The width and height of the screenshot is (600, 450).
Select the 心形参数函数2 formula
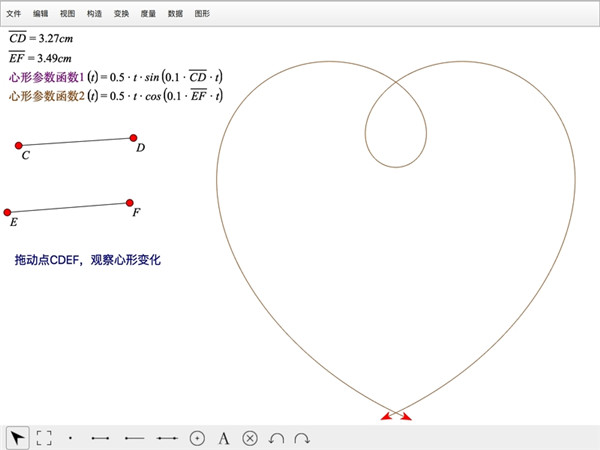(x=116, y=95)
